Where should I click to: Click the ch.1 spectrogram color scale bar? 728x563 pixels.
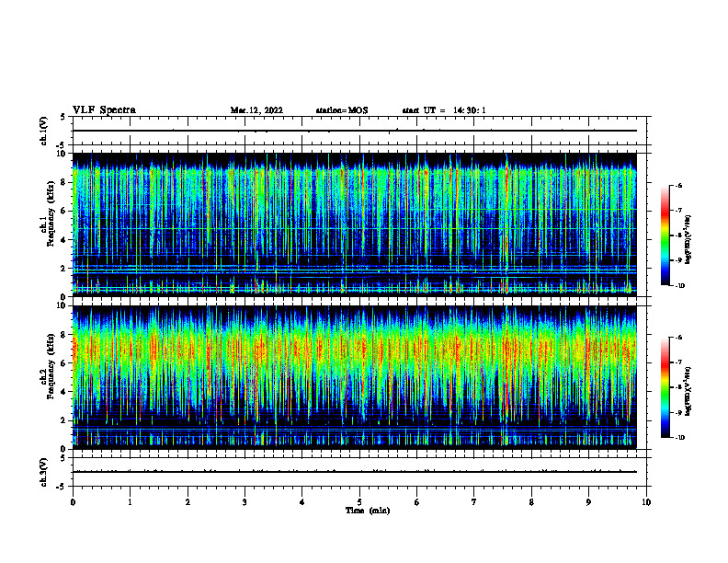665,236
